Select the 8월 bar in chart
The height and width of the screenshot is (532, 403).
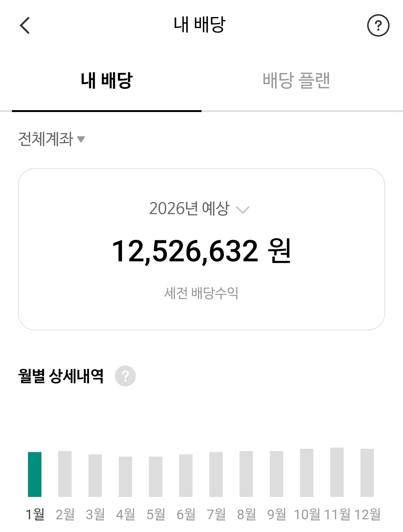[246, 474]
